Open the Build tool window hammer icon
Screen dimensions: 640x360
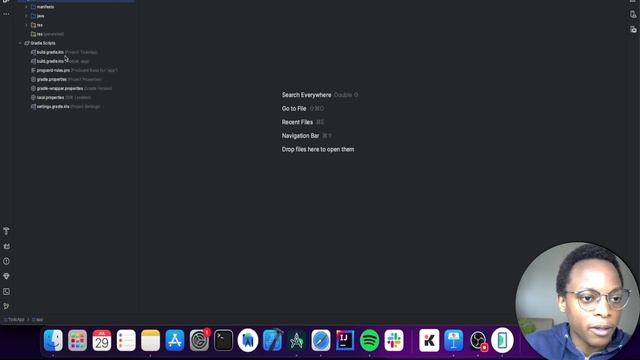pyautogui.click(x=6, y=231)
